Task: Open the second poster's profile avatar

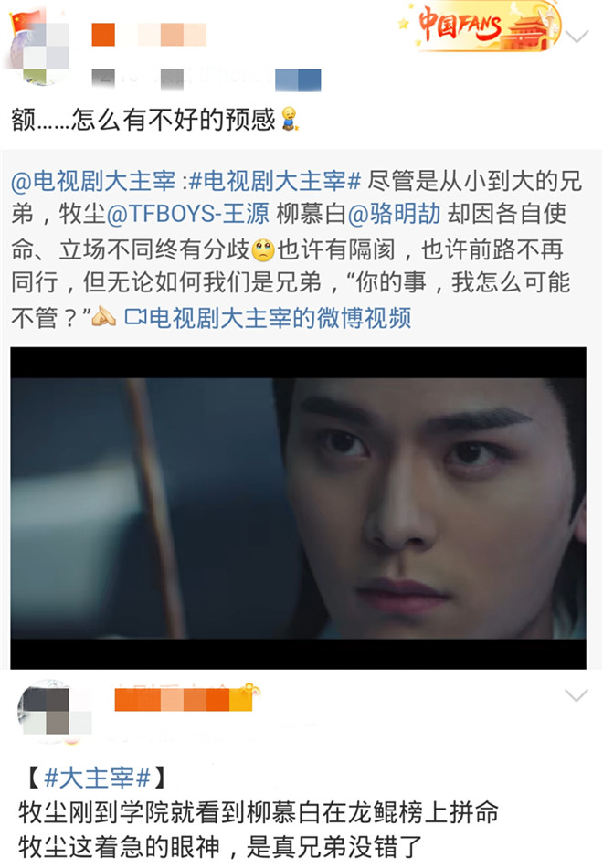Action: pyautogui.click(x=54, y=710)
